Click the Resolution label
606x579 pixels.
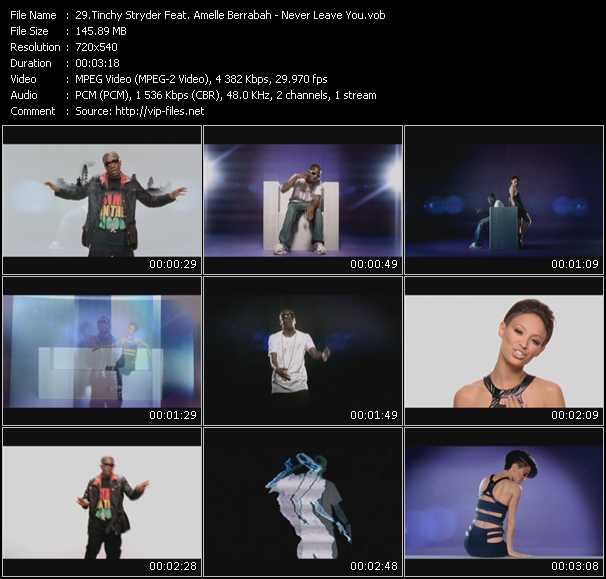point(35,47)
